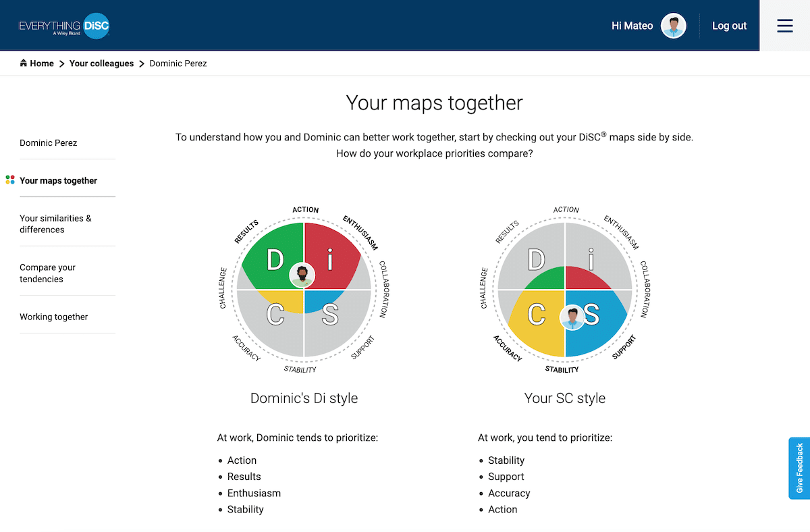This screenshot has width=810, height=532.
Task: Click Mateo's profile avatar in the header
Action: 673,26
